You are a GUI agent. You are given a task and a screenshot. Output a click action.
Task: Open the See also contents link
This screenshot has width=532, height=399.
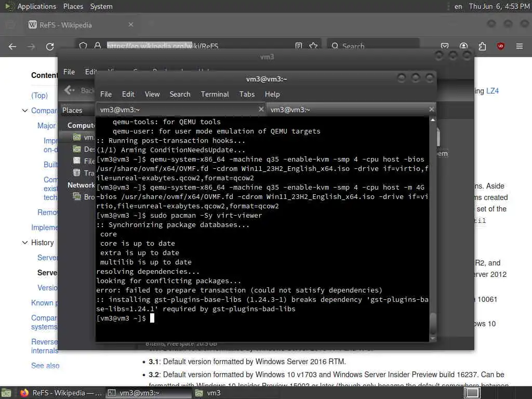tap(45, 366)
